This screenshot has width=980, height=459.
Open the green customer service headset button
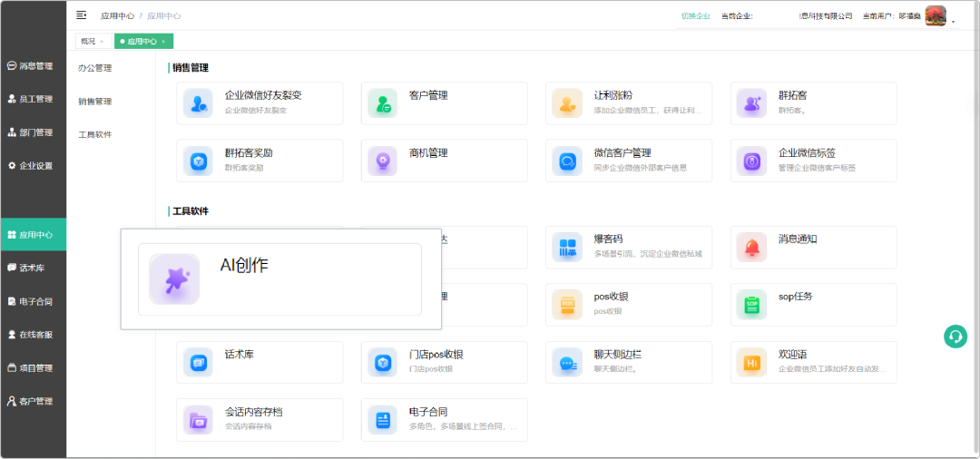[x=955, y=337]
